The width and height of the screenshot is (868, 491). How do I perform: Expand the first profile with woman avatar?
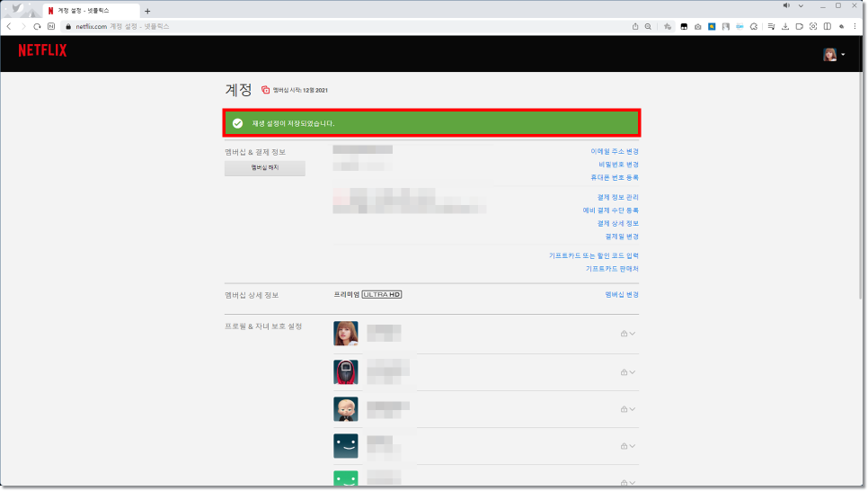pos(633,334)
